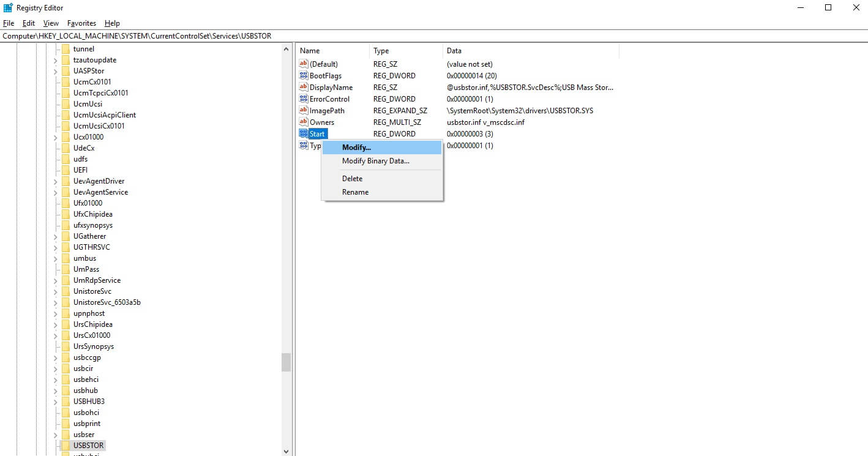This screenshot has width=868, height=456.
Task: Click the folder icon next to tunnel
Action: (65, 48)
